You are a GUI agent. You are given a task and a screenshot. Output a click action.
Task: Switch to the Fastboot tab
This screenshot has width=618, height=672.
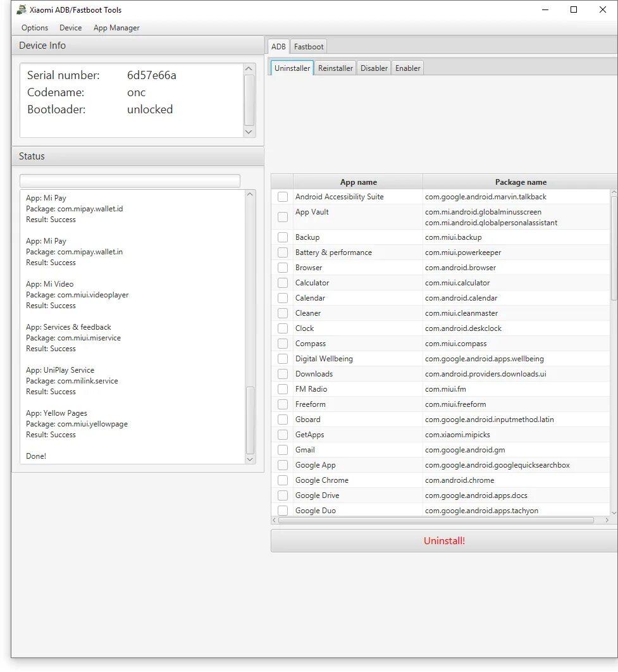point(308,46)
